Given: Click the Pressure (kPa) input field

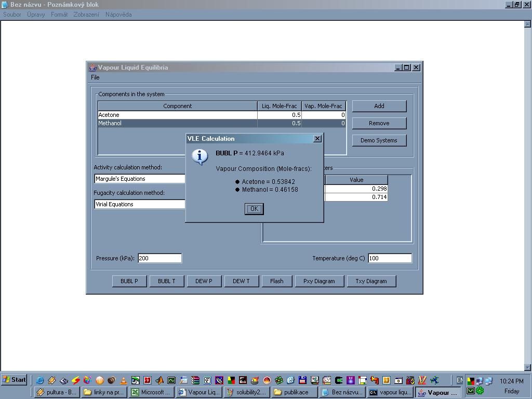Looking at the screenshot, I should (160, 258).
